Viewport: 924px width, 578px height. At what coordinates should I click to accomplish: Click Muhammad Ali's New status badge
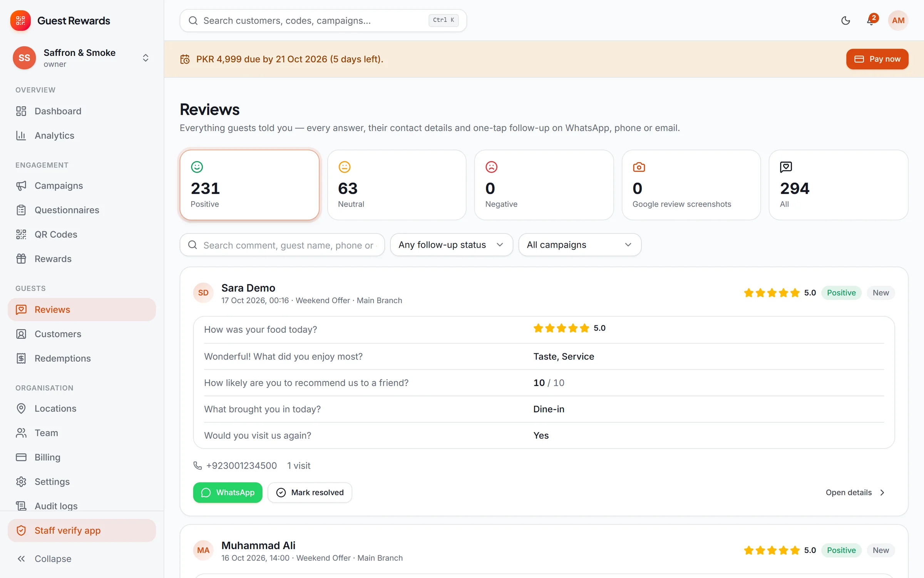880,550
